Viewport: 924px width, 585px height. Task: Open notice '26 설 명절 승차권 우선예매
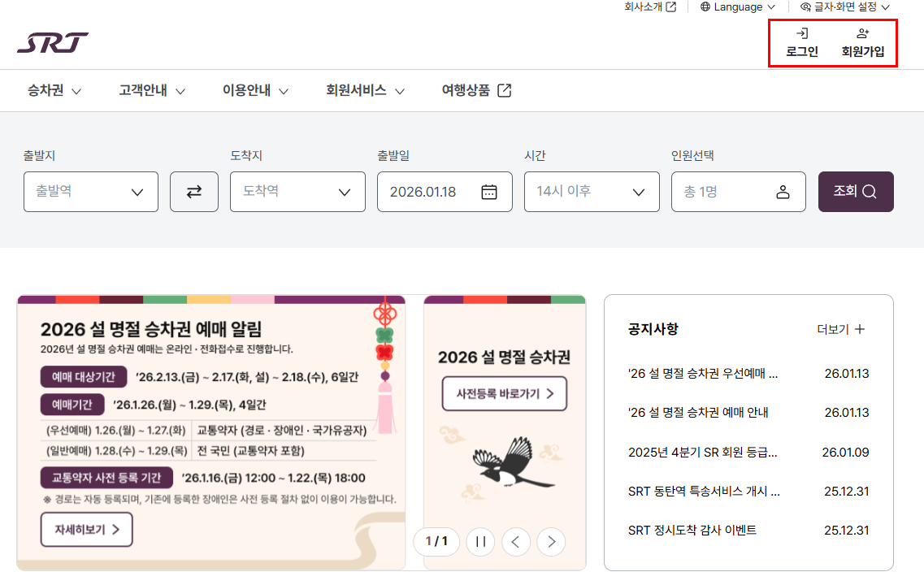click(x=702, y=374)
